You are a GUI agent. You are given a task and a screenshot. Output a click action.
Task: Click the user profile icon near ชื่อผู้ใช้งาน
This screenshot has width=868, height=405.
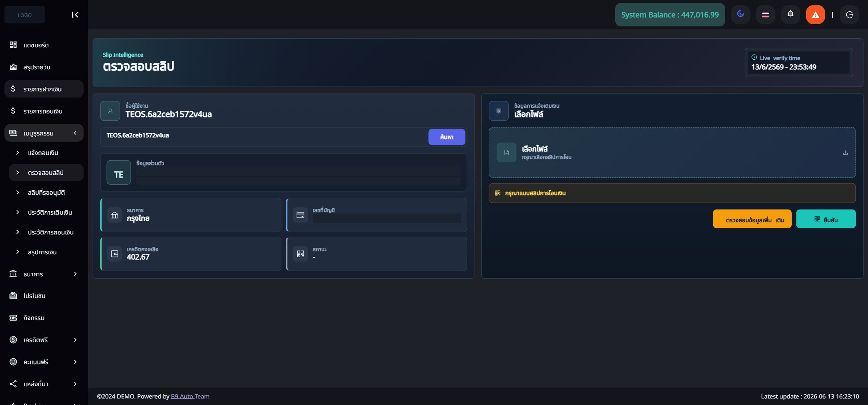pos(110,111)
